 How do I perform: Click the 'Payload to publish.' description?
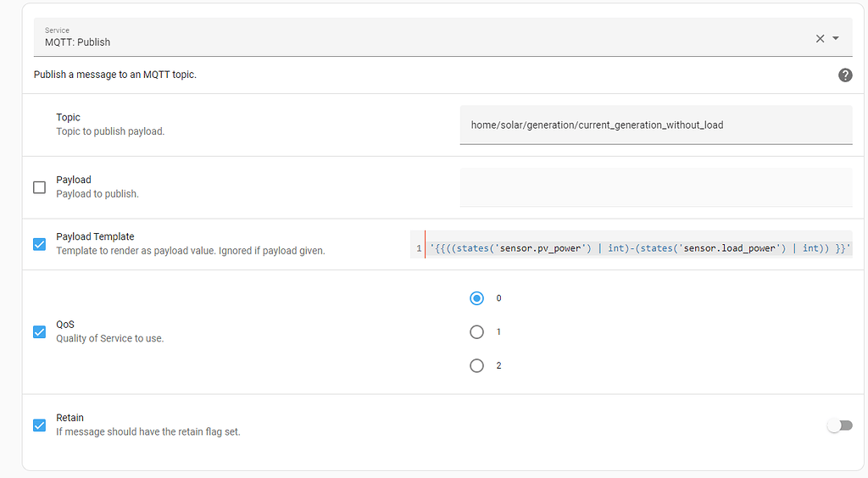97,194
